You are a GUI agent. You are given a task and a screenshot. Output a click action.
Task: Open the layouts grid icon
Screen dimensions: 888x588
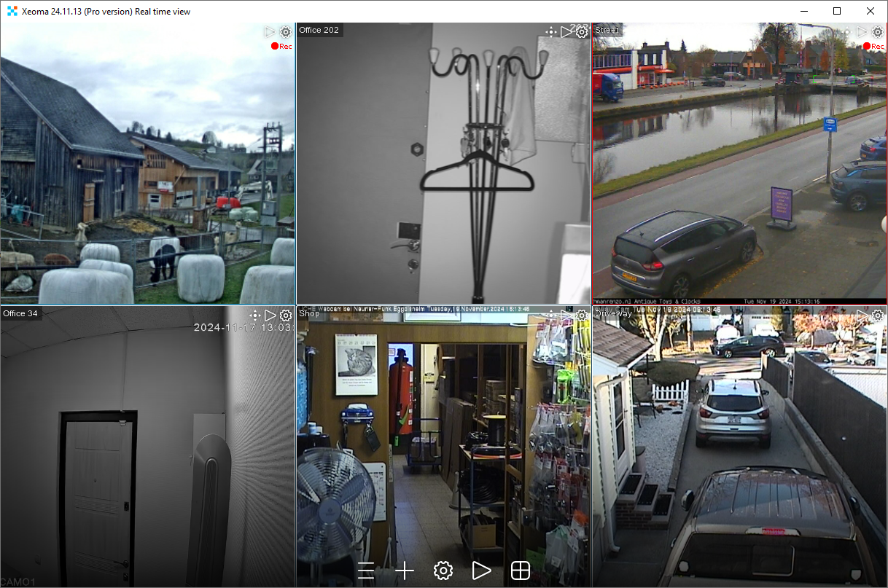click(x=521, y=571)
